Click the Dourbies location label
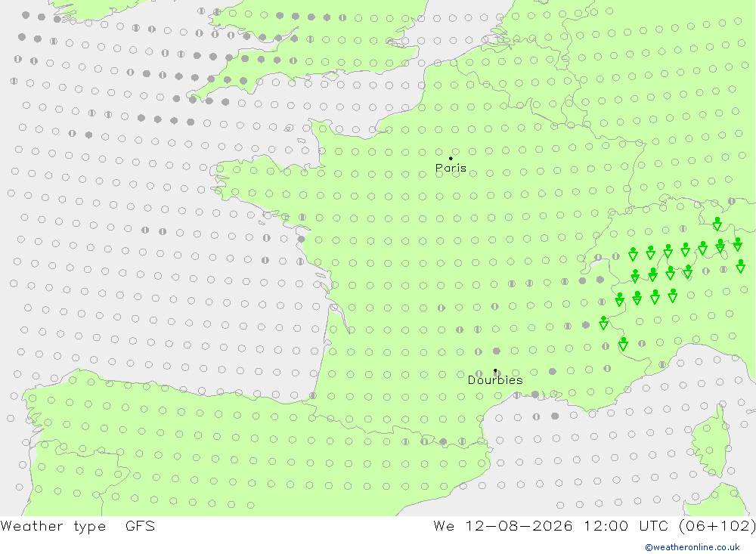Image resolution: width=756 pixels, height=554 pixels. 495,380
